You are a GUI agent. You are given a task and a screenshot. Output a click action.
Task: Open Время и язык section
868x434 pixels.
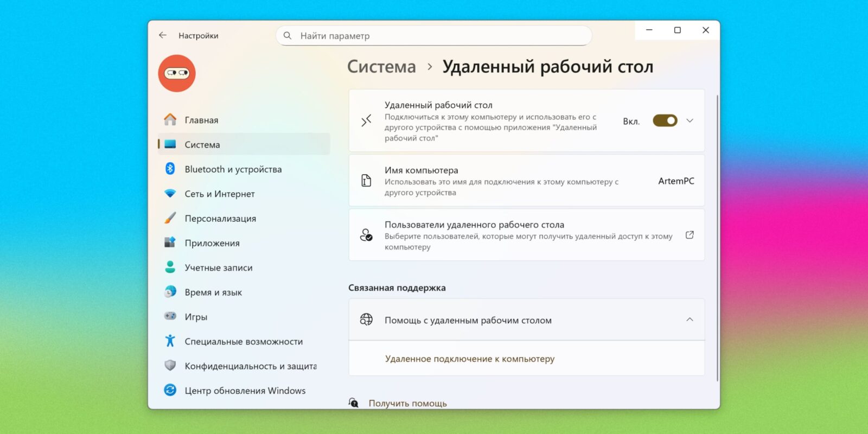(x=244, y=292)
